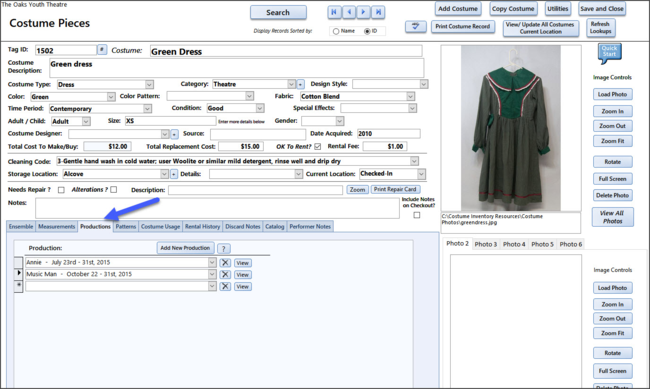Go to the first record navigation icon
Image resolution: width=650 pixels, height=389 pixels.
tap(334, 12)
